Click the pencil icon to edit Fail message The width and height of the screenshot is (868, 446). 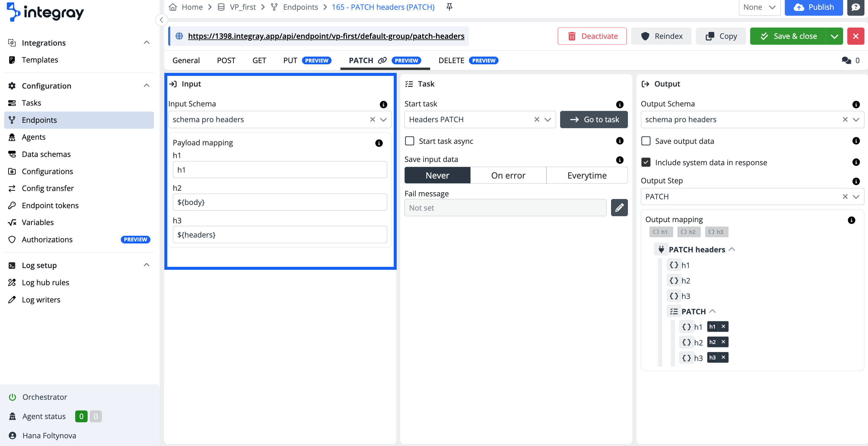[x=619, y=208]
